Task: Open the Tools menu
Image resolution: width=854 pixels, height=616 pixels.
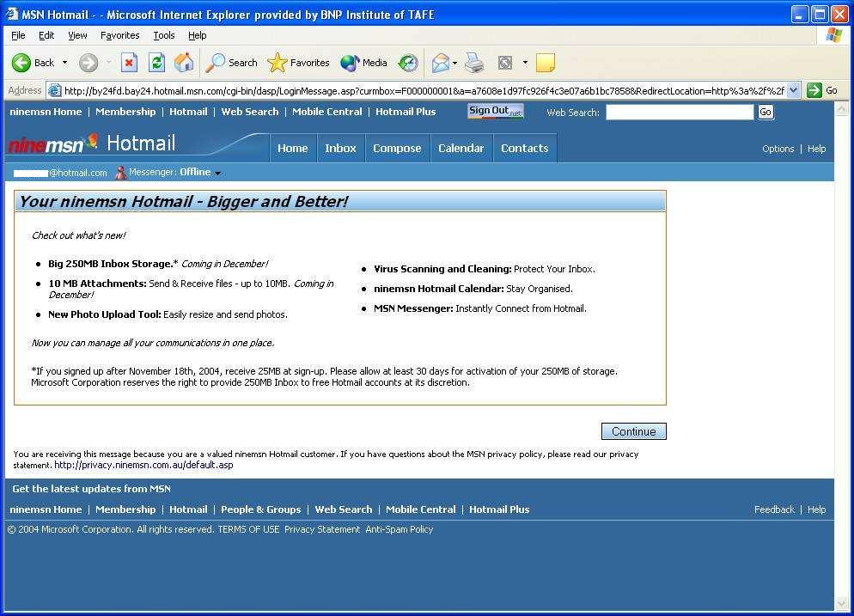Action: pos(163,35)
